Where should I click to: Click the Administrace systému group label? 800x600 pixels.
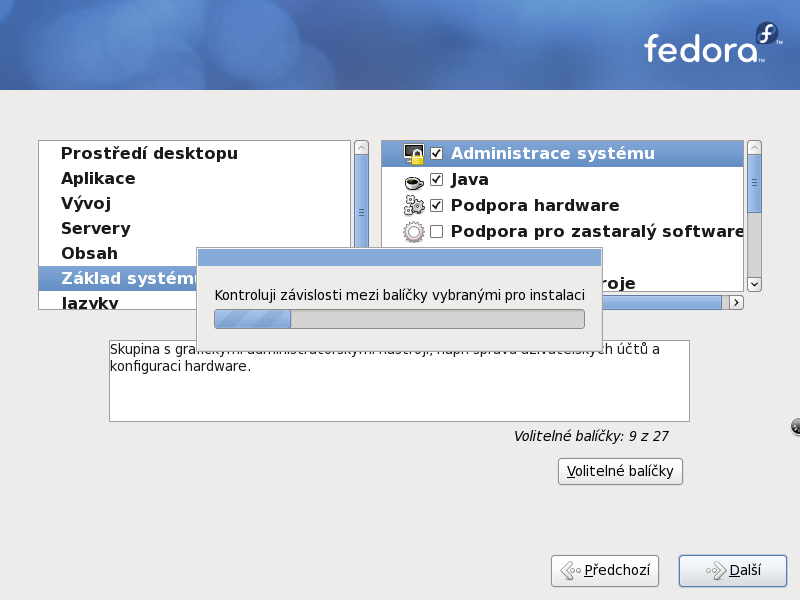(553, 153)
